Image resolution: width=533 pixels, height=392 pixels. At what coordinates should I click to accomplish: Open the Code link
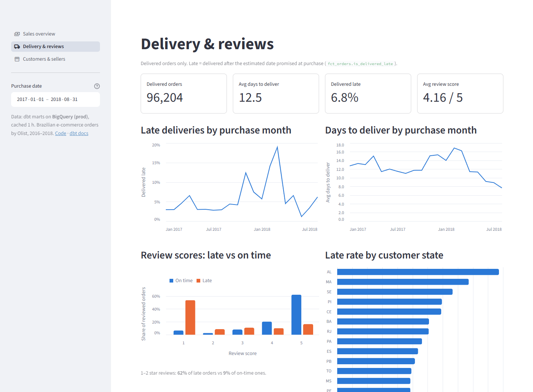[61, 134]
